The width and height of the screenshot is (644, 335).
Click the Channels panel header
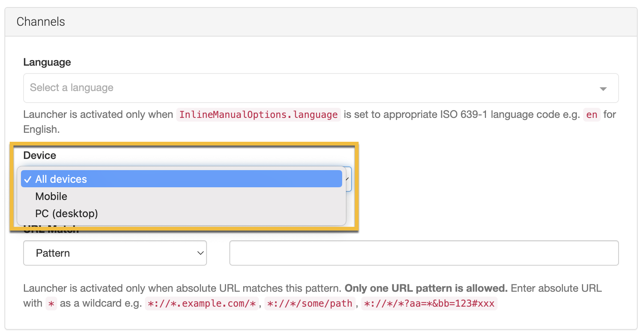coord(41,22)
